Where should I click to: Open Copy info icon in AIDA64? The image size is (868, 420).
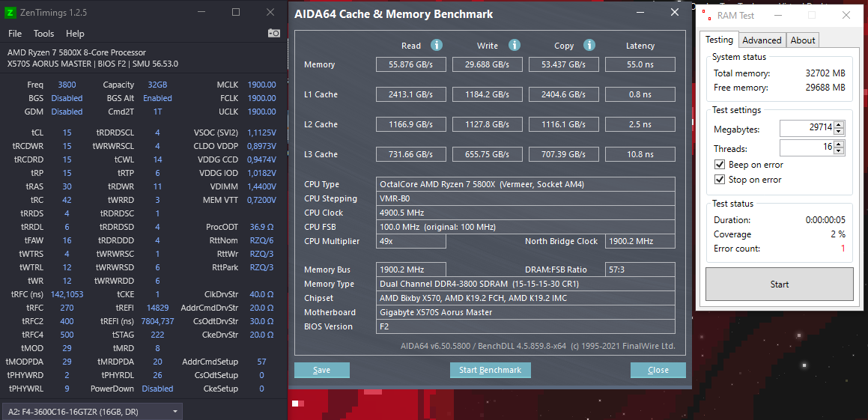pos(589,46)
